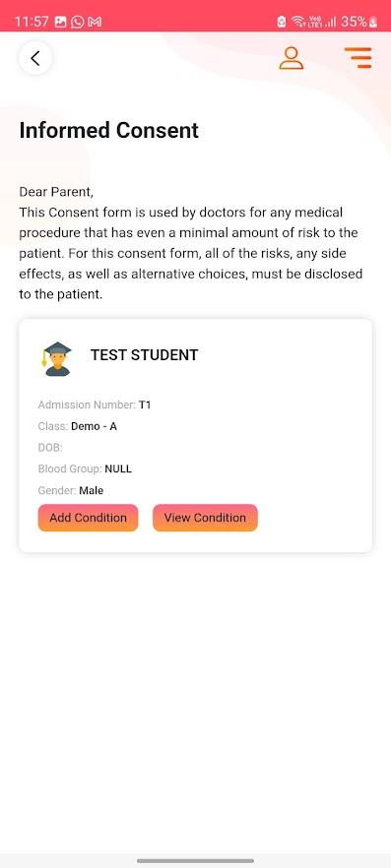Tap the Wi-Fi status icon
This screenshot has width=391, height=868.
298,22
